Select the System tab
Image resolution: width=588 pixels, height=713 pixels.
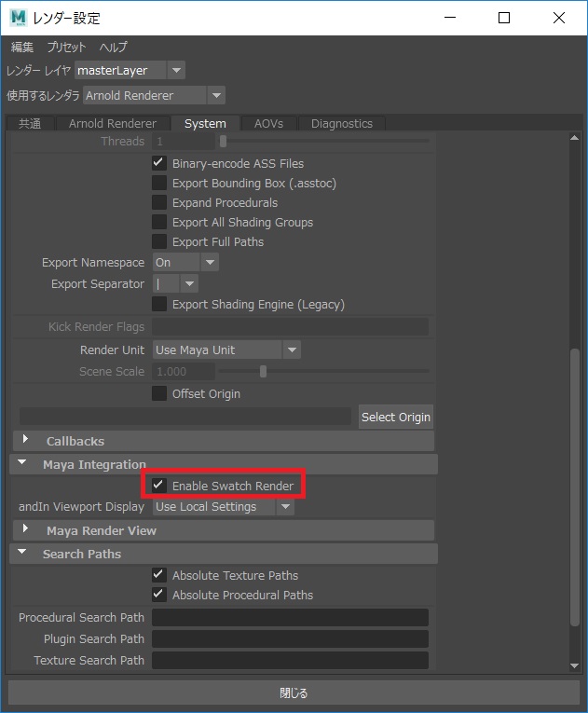[x=205, y=124]
